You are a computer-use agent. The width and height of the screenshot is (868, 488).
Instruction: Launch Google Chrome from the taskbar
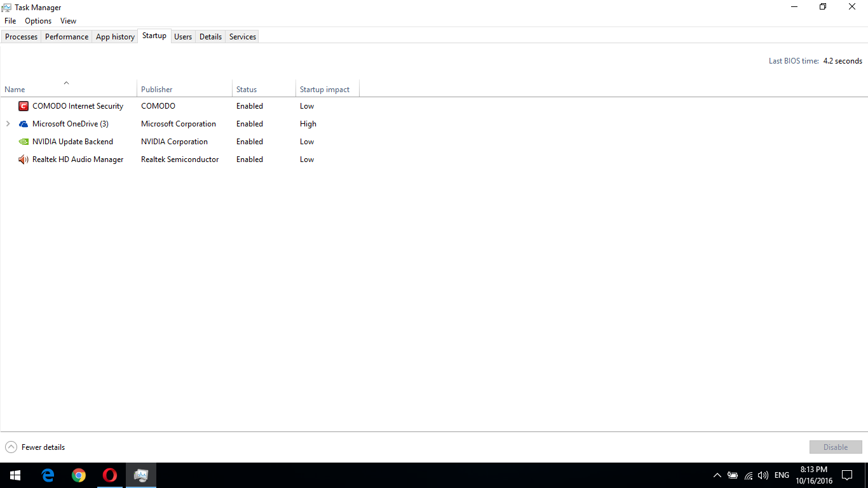79,475
